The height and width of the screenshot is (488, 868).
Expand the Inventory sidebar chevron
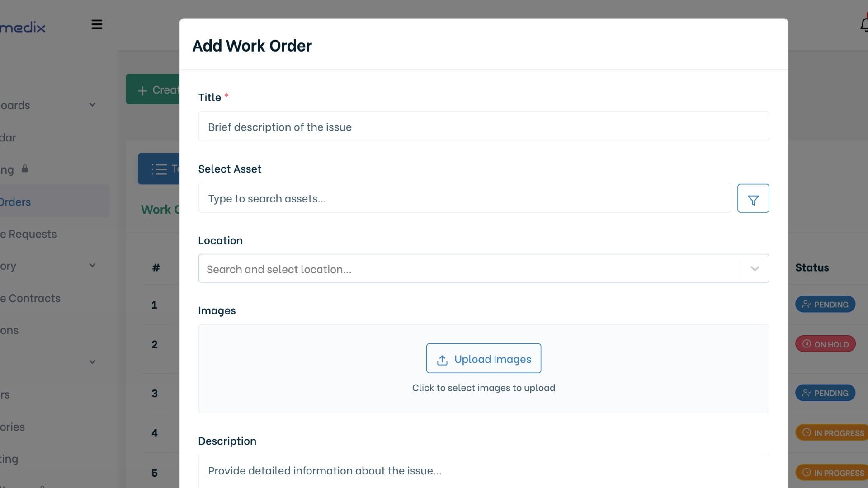point(92,266)
